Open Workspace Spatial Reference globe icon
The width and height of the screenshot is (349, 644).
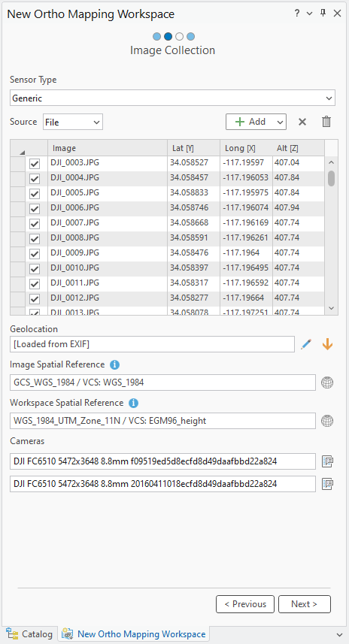(x=327, y=421)
